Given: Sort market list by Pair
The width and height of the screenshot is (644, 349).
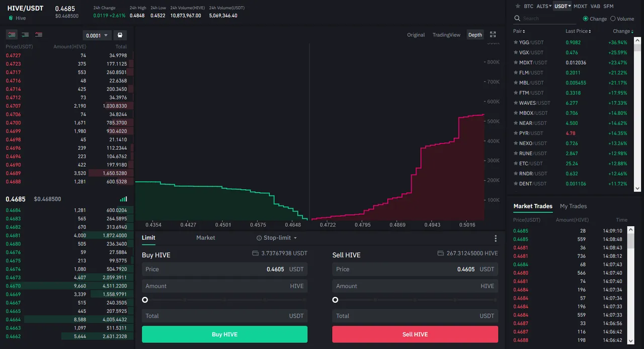Looking at the screenshot, I should click(x=519, y=31).
